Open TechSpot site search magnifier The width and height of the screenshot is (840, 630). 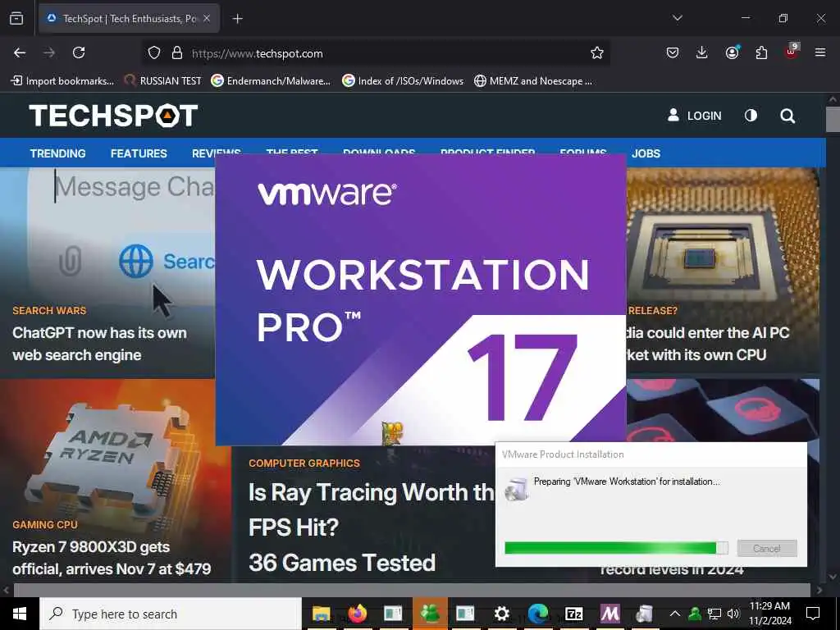tap(787, 116)
